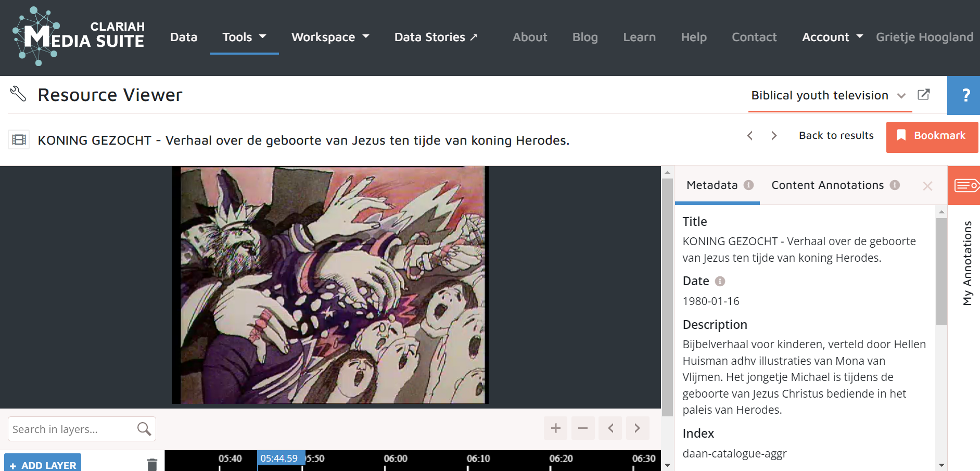Open the orange annotation tag icon
Image resolution: width=980 pixels, height=471 pixels.
965,185
